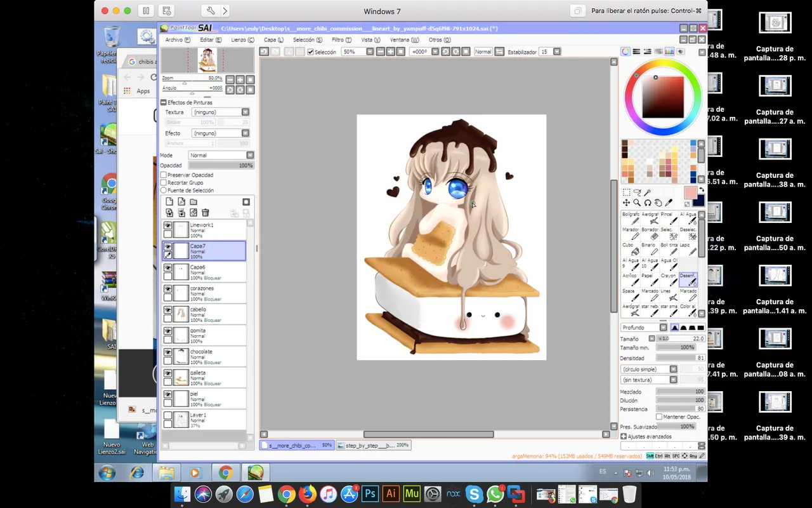Select the Crayon brush tool
This screenshot has height=508, width=812.
pos(669,279)
